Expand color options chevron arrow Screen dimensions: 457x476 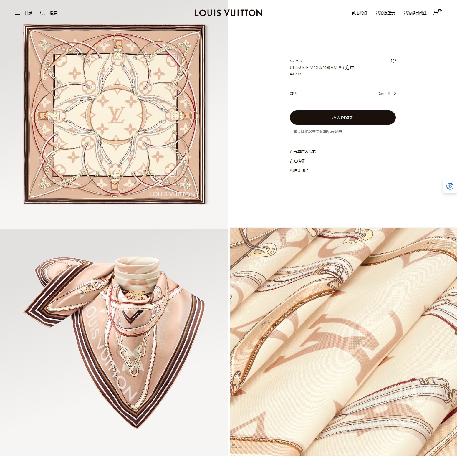pyautogui.click(x=395, y=93)
